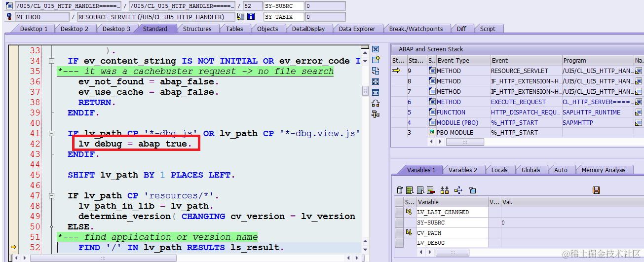
Task: Click the navigate icon in SAPMHTTP stack row
Action: (x=639, y=122)
